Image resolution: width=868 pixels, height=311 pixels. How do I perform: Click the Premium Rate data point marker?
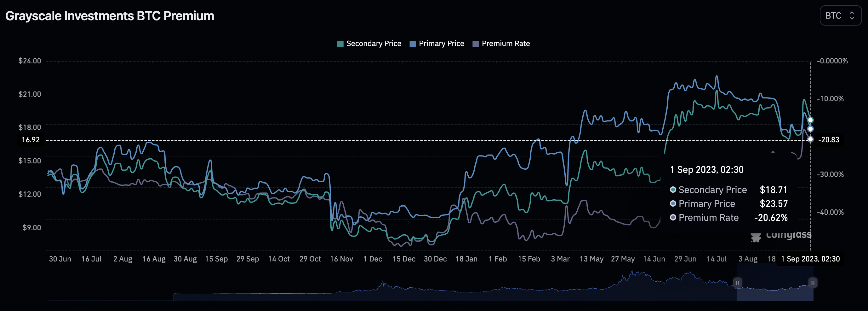tap(810, 139)
